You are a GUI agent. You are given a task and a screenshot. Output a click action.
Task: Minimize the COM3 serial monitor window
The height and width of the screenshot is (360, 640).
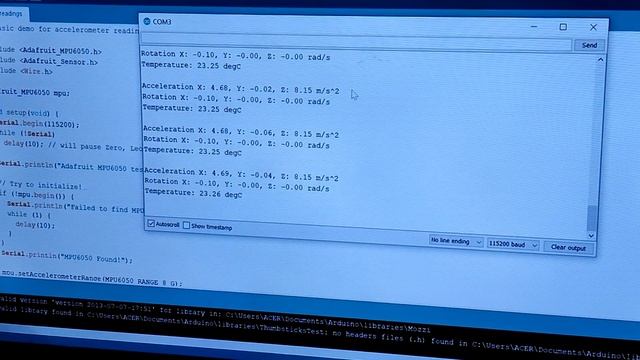(x=534, y=27)
